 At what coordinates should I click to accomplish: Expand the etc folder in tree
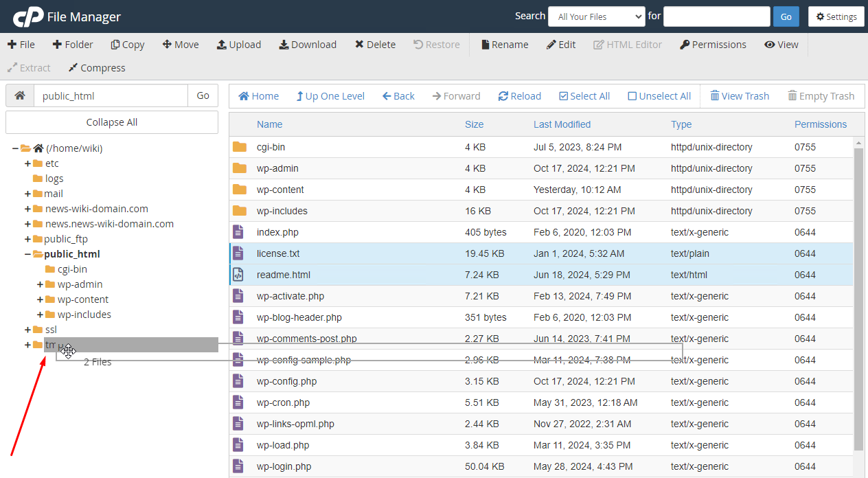point(27,163)
